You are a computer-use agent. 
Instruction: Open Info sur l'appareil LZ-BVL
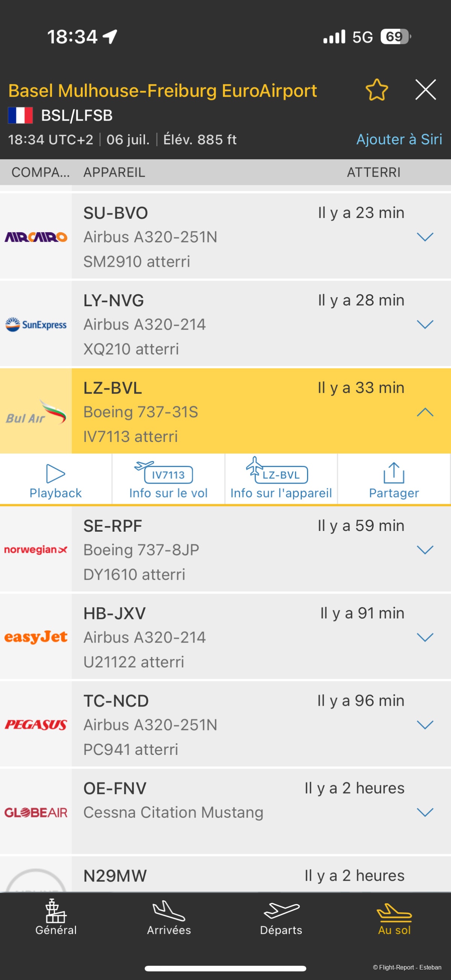(281, 480)
